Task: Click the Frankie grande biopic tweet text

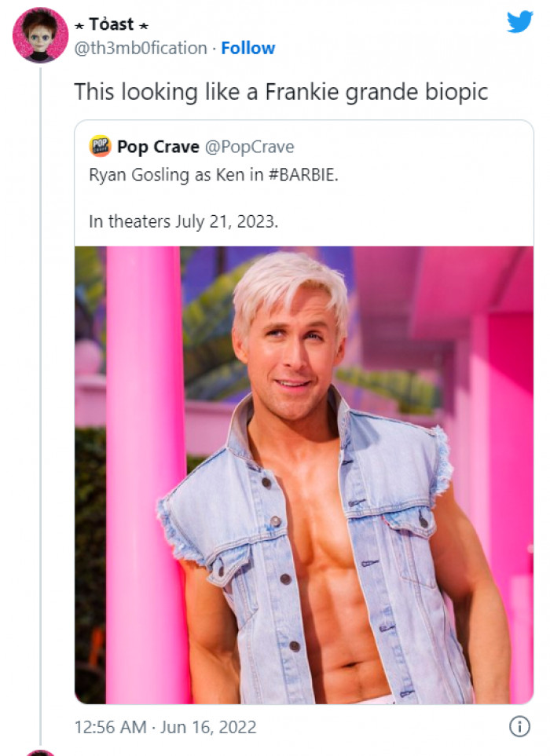Action: [x=280, y=91]
